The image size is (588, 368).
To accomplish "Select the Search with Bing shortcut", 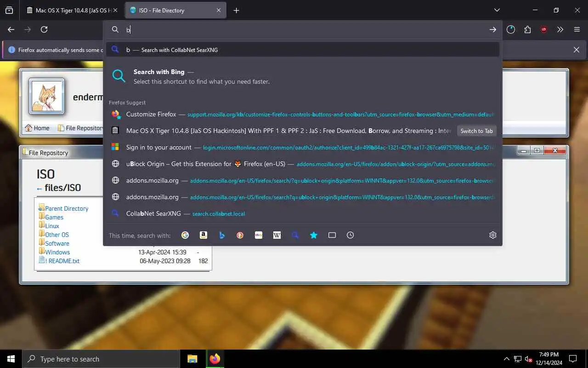I will 303,76.
